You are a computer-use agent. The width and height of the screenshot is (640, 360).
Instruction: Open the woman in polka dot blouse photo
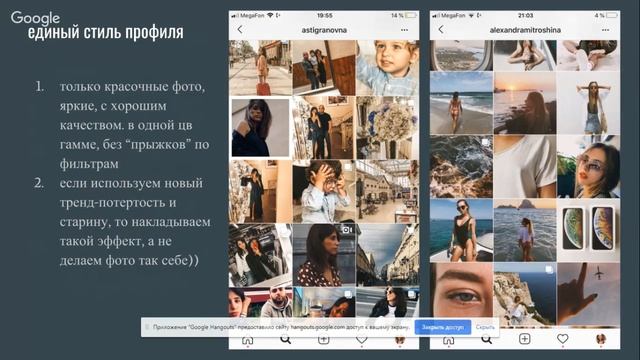click(x=324, y=255)
